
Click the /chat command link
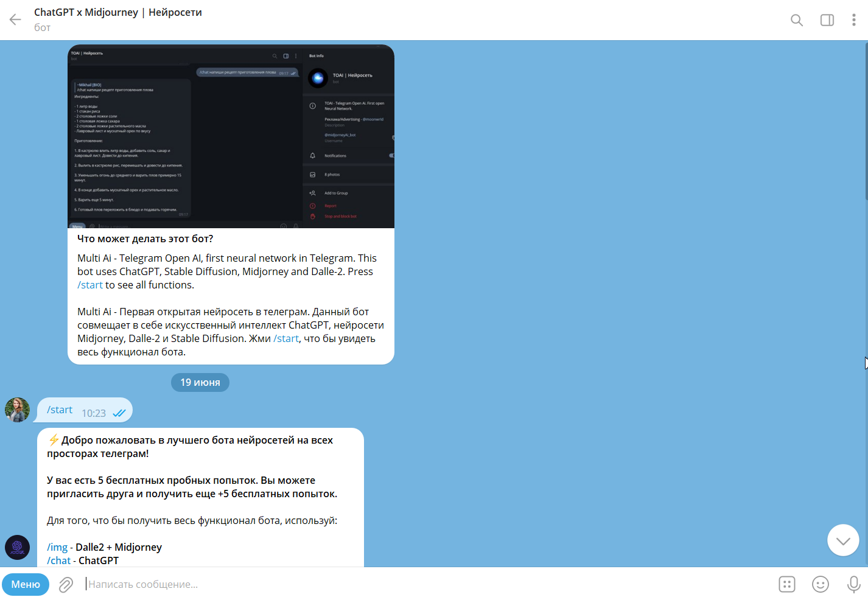58,560
